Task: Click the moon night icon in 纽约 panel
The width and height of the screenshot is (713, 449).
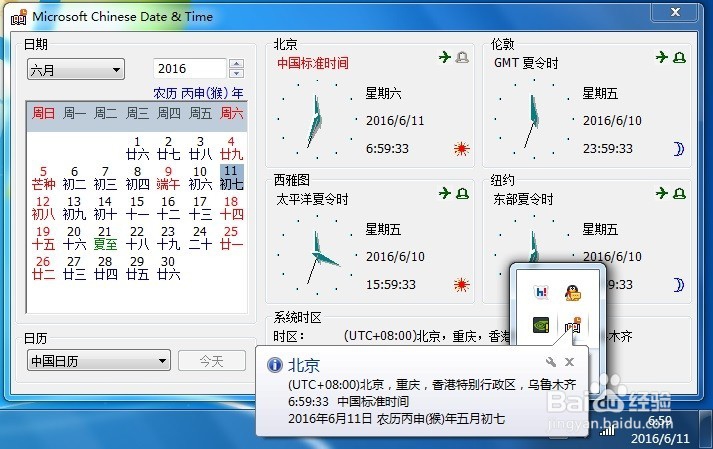Action: tap(679, 285)
